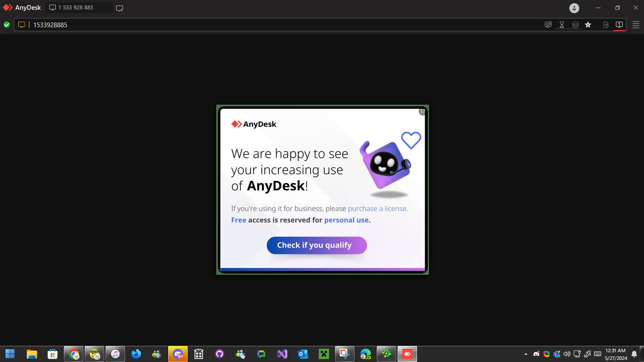Viewport: 644px width, 362px height.
Task: Open the session history hourglass icon
Action: 562,25
